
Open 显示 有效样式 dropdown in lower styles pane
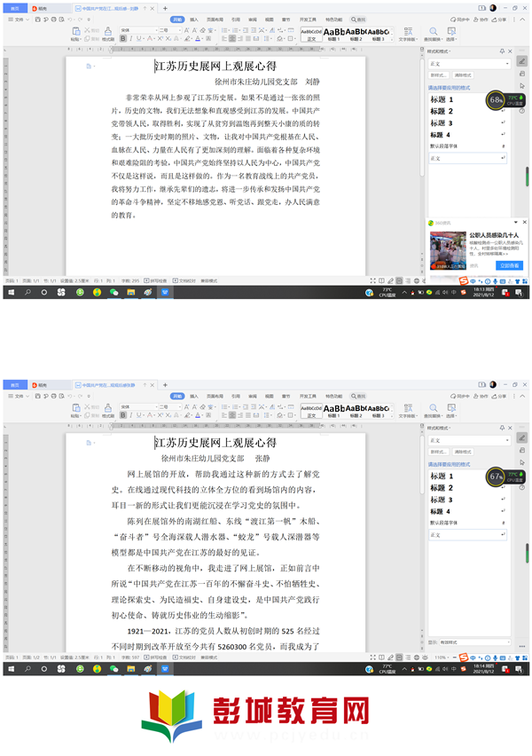[x=474, y=642]
